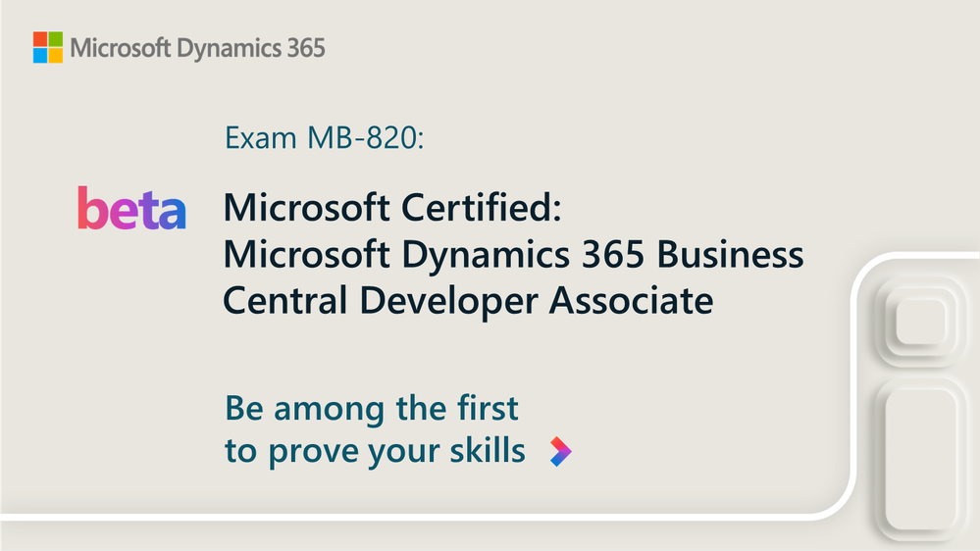Click the green square in Microsoft logo
The width and height of the screenshot is (980, 551).
click(x=55, y=39)
